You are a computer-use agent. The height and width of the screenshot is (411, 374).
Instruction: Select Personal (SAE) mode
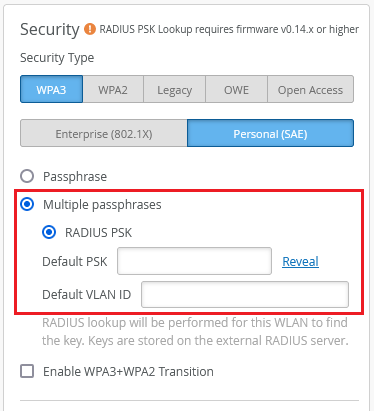tap(270, 133)
